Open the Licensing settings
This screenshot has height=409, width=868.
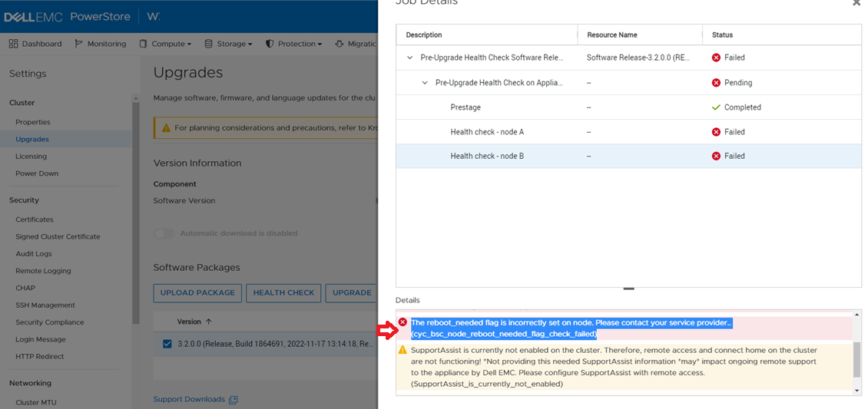[x=31, y=157]
